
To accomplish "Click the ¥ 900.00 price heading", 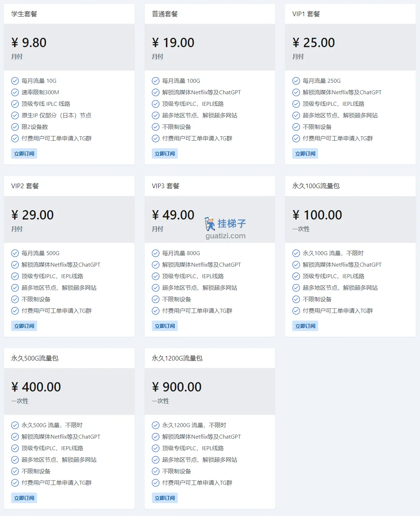I will [177, 387].
